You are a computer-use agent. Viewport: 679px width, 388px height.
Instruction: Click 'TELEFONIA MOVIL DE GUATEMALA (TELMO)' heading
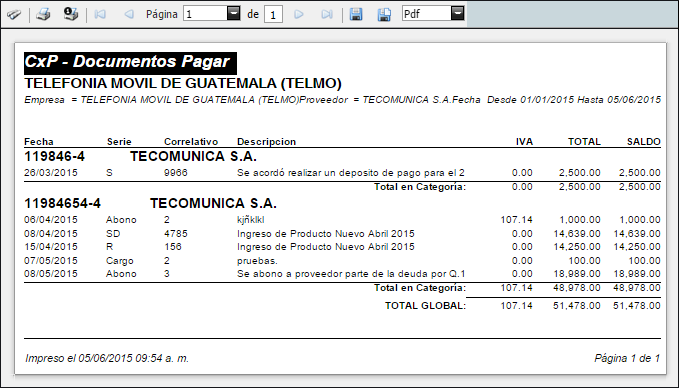[x=183, y=83]
